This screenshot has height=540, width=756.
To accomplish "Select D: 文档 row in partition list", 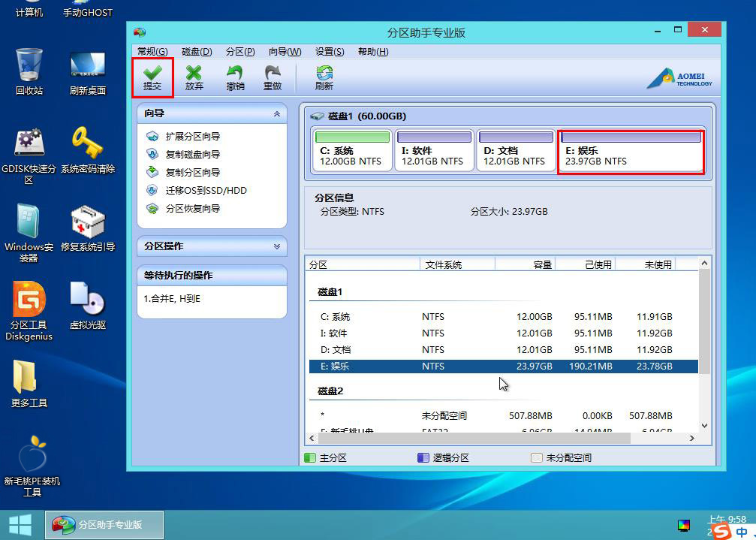I will point(503,349).
